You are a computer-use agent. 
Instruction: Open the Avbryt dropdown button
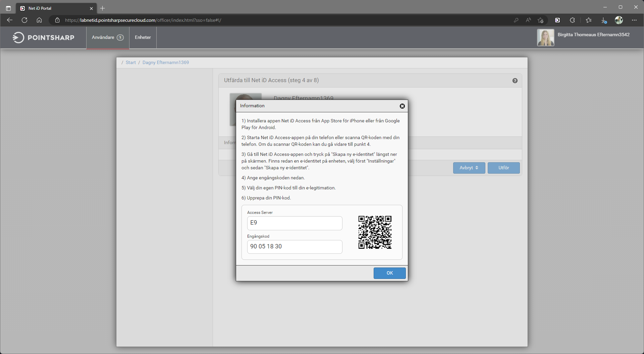pos(469,168)
